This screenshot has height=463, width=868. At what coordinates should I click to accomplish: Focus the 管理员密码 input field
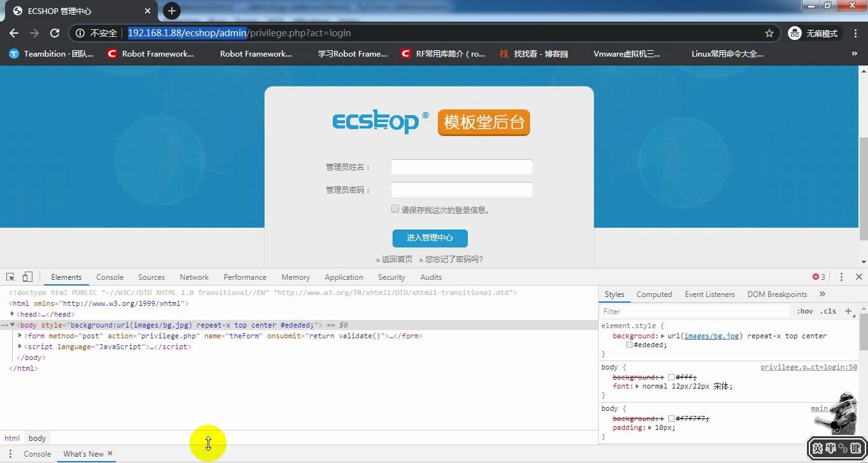pos(461,190)
